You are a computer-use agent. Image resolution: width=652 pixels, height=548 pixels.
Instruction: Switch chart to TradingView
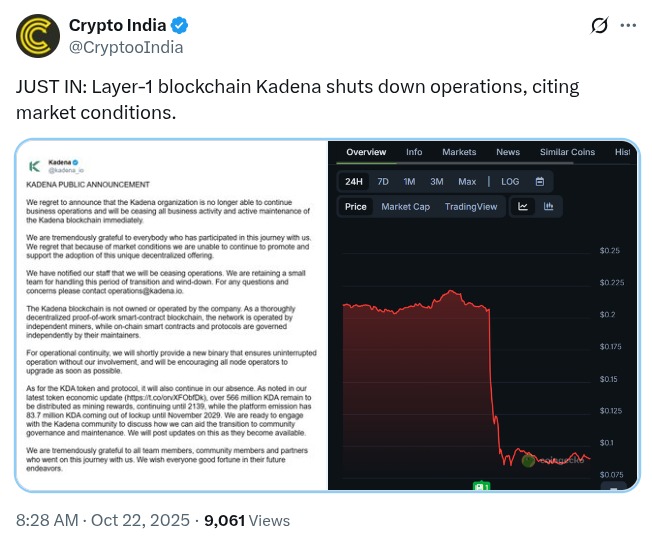[471, 207]
